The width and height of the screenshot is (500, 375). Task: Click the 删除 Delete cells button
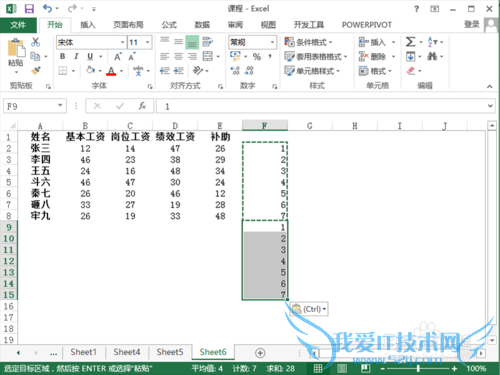point(372,56)
